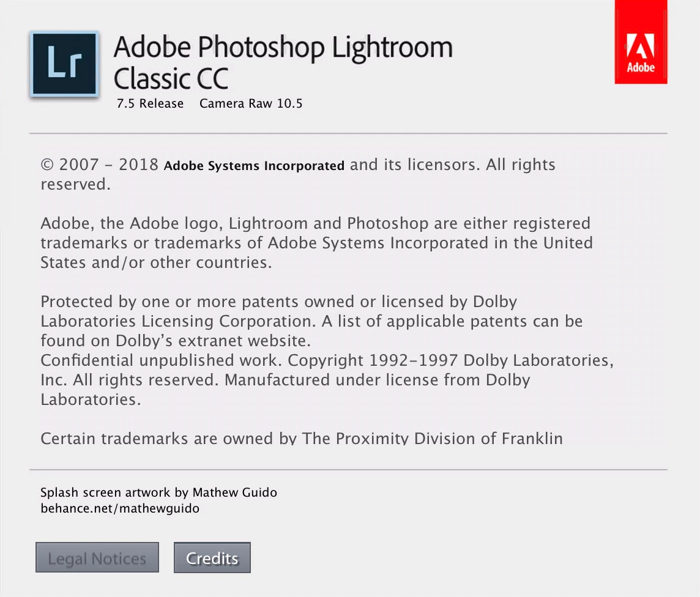Click the '© 2007 - 2018' copyright year text
This screenshot has height=597, width=700.
pyautogui.click(x=100, y=165)
